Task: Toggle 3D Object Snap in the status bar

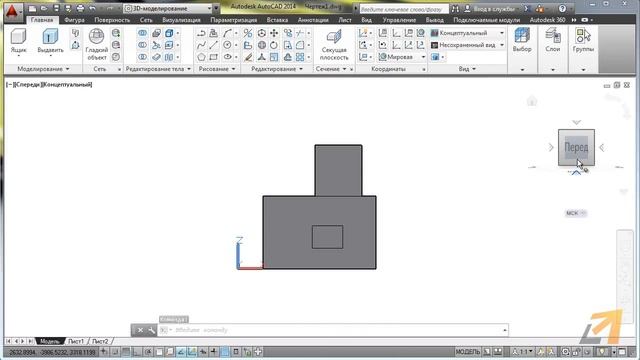Action: (x=170, y=351)
